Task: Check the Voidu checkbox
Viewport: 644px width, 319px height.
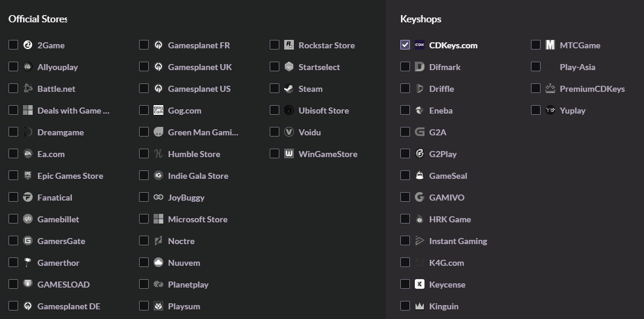Action: (x=275, y=132)
